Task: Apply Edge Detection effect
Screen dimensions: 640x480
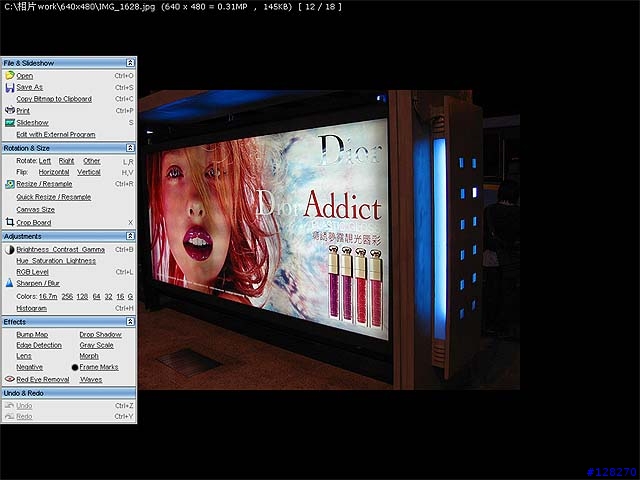Action: tap(39, 345)
